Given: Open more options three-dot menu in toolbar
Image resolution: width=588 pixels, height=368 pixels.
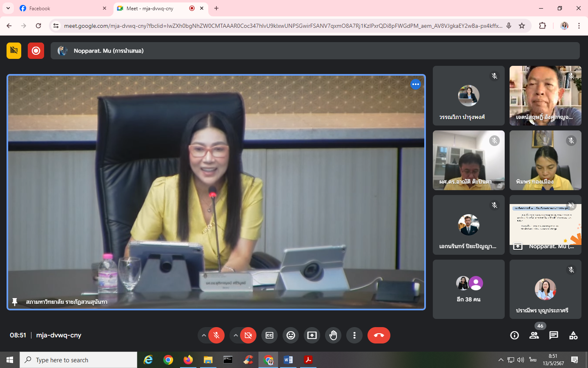Looking at the screenshot, I should (x=354, y=335).
